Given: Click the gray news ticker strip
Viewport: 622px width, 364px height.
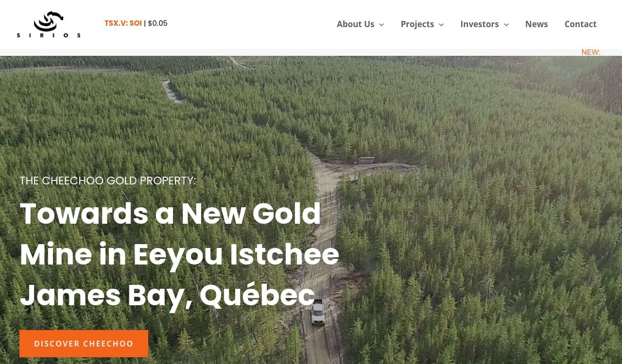Looking at the screenshot, I should tap(311, 52).
